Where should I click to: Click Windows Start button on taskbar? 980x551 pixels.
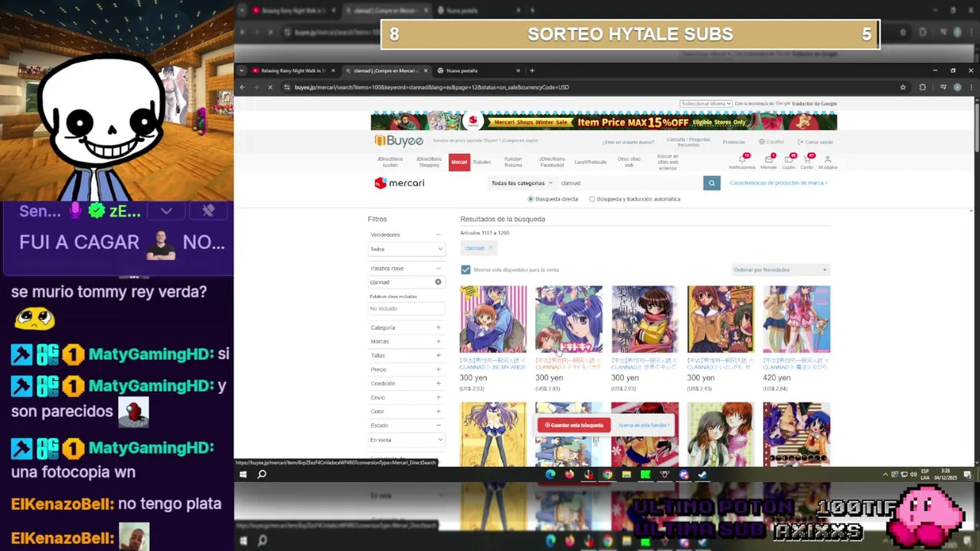tap(243, 474)
